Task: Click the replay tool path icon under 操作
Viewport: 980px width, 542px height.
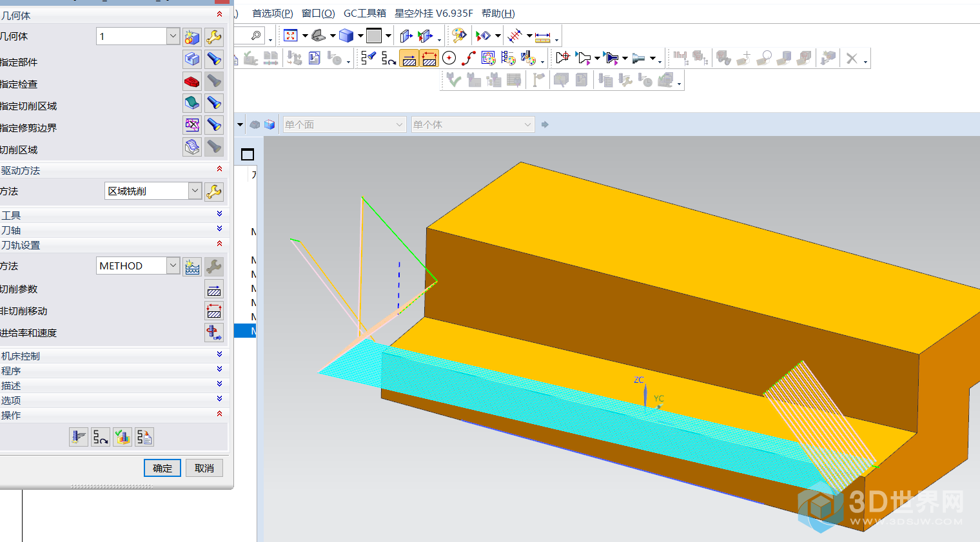Action: click(101, 437)
